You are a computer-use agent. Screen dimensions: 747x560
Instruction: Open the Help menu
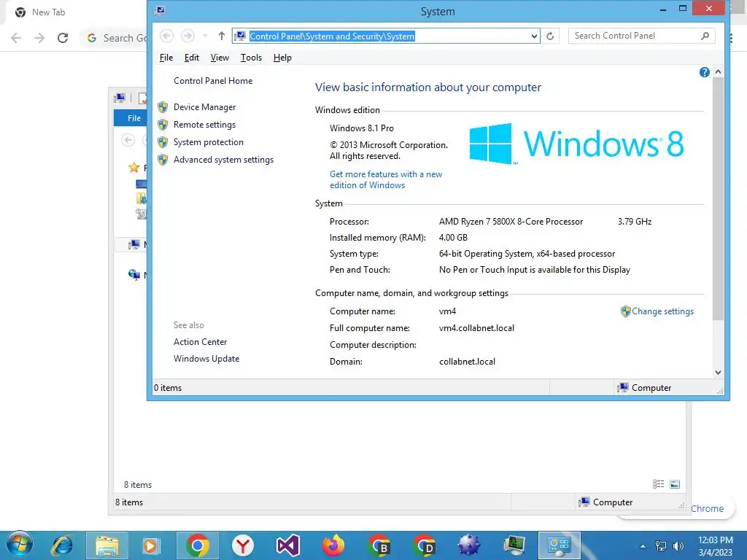pos(282,58)
